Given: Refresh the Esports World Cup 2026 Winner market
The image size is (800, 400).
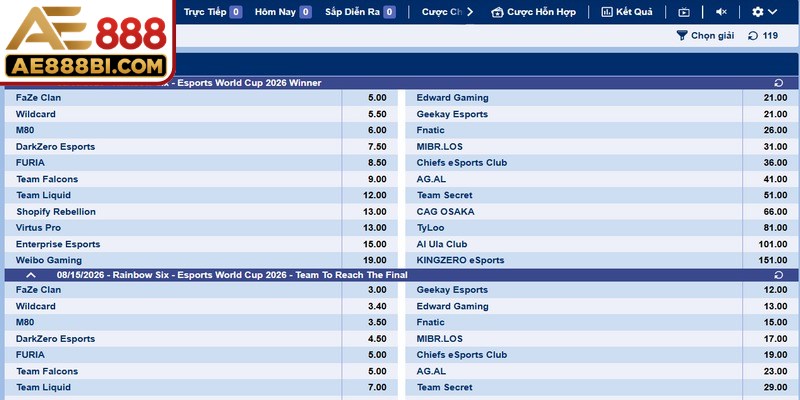Looking at the screenshot, I should click(x=779, y=83).
